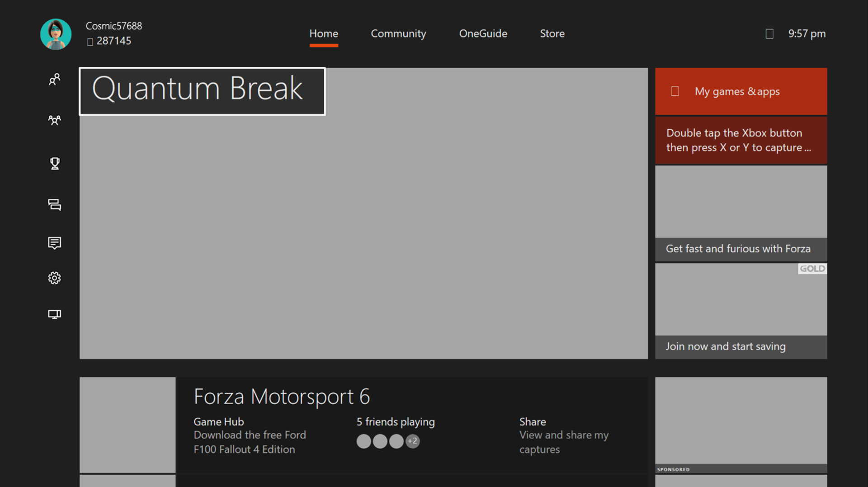Click the status icon beside the clock

pyautogui.click(x=769, y=34)
